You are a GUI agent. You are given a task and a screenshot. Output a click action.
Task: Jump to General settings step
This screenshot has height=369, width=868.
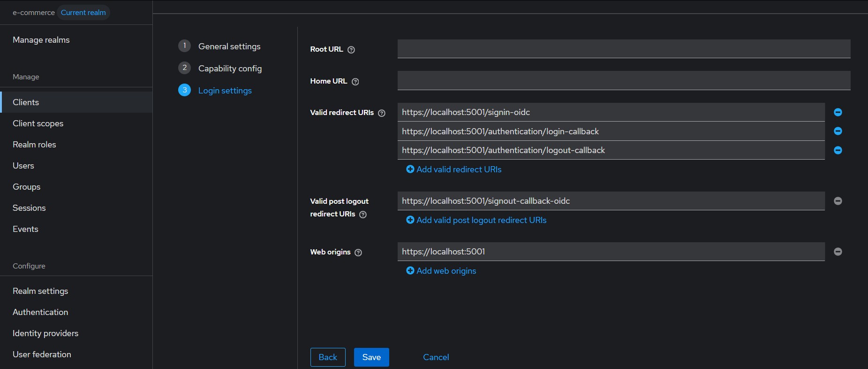(229, 46)
